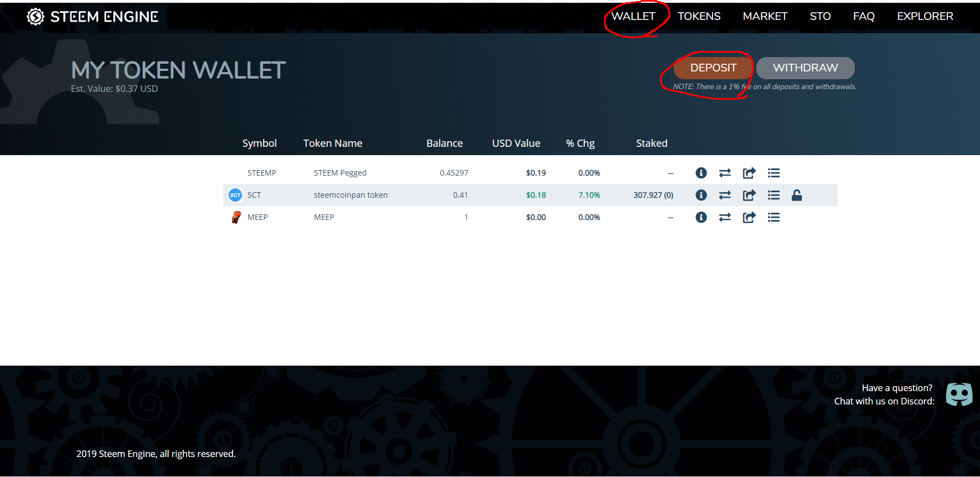View transaction history list for STEEMP
The image size is (980, 477).
pos(773,173)
